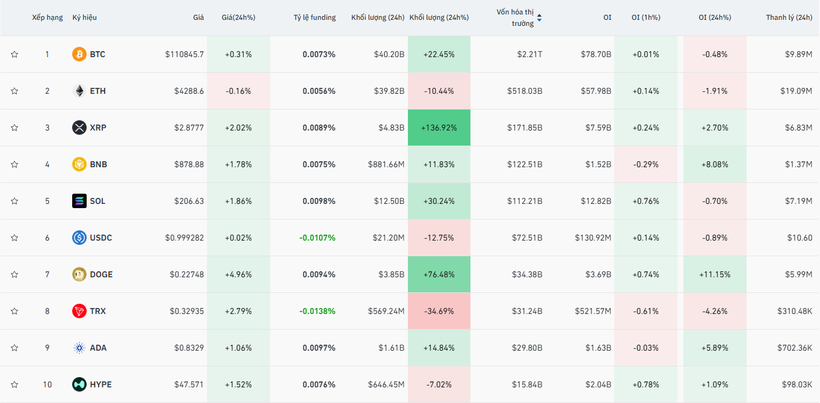Screen dimensions: 820x403
Task: Sort by Giá(24h%) column header
Action: pos(240,18)
